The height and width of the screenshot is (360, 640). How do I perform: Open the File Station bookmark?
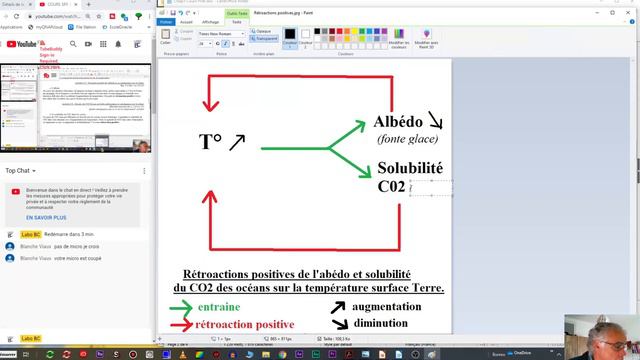click(82, 27)
